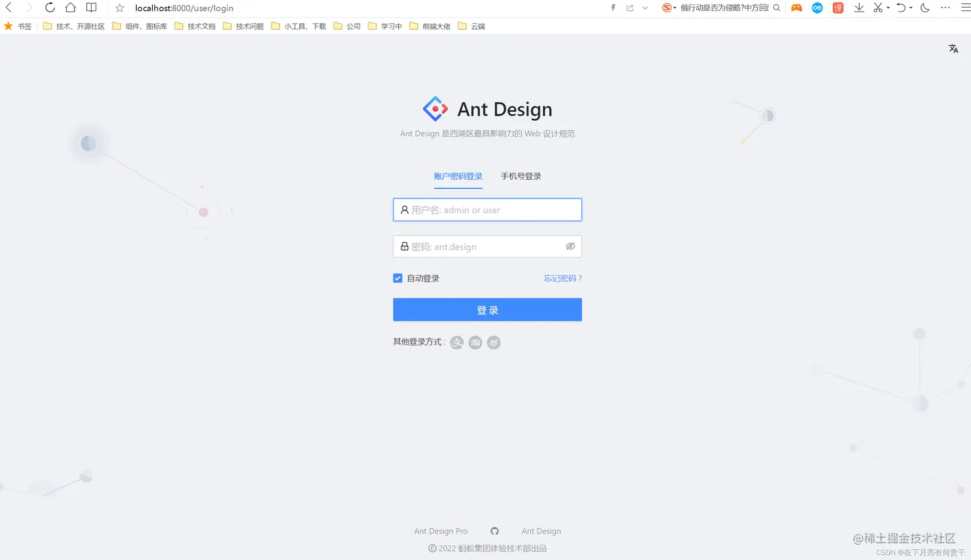
Task: Open the game controller extension icon
Action: (796, 8)
